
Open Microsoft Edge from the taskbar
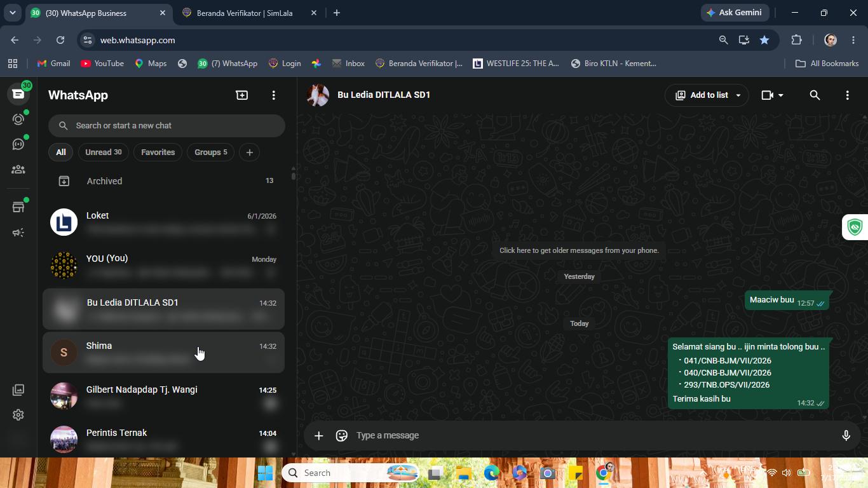click(491, 473)
